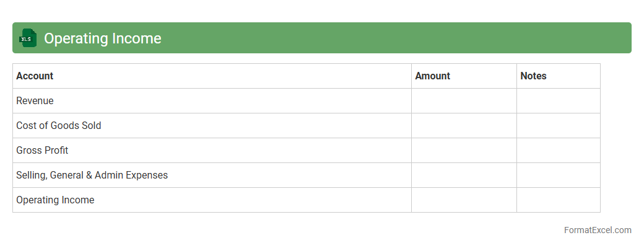Click the XLS file icon
Image resolution: width=644 pixels, height=248 pixels.
27,38
